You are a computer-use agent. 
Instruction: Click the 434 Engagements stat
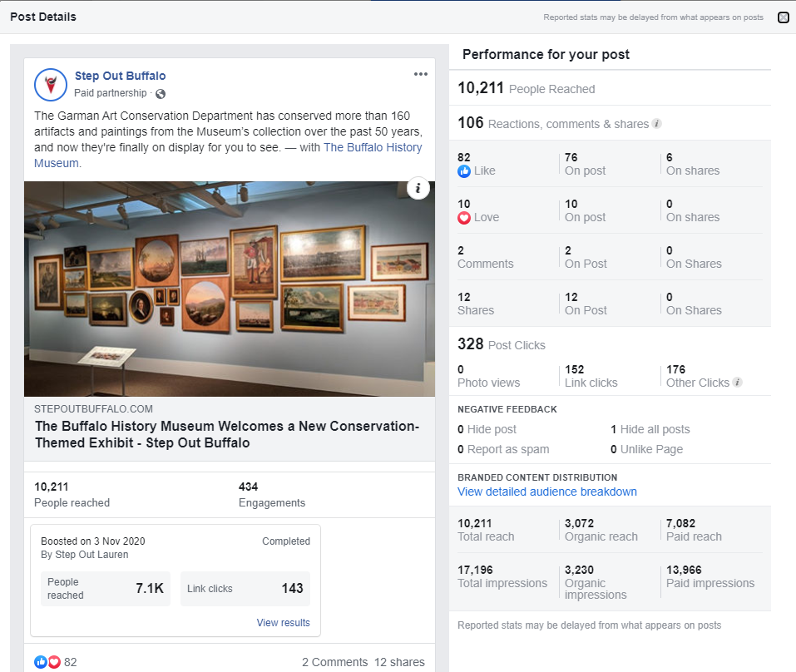click(x=272, y=495)
